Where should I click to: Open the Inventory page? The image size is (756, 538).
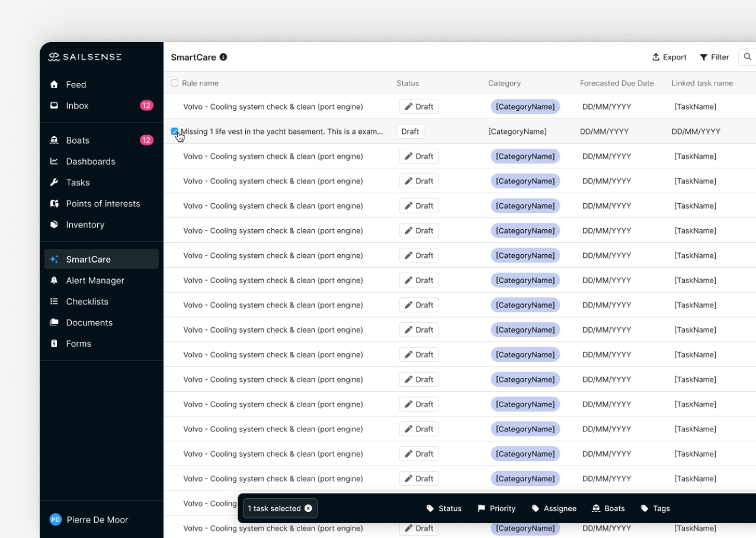click(85, 225)
